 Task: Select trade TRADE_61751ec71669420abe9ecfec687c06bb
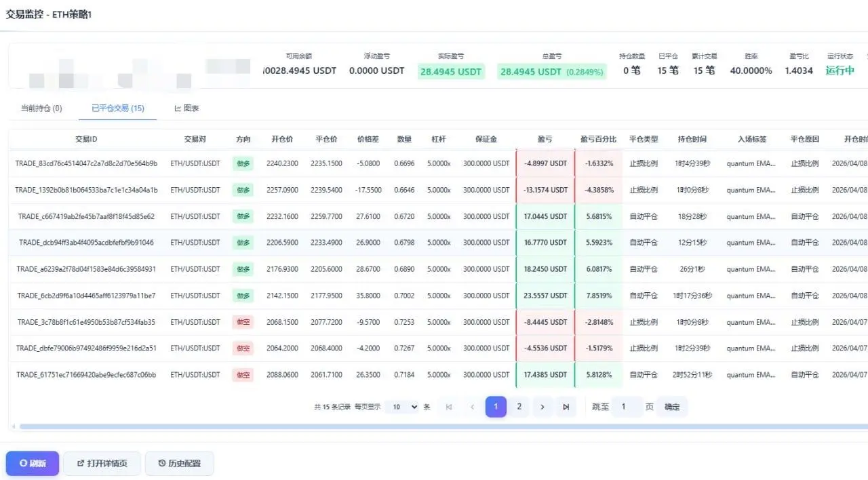86,374
